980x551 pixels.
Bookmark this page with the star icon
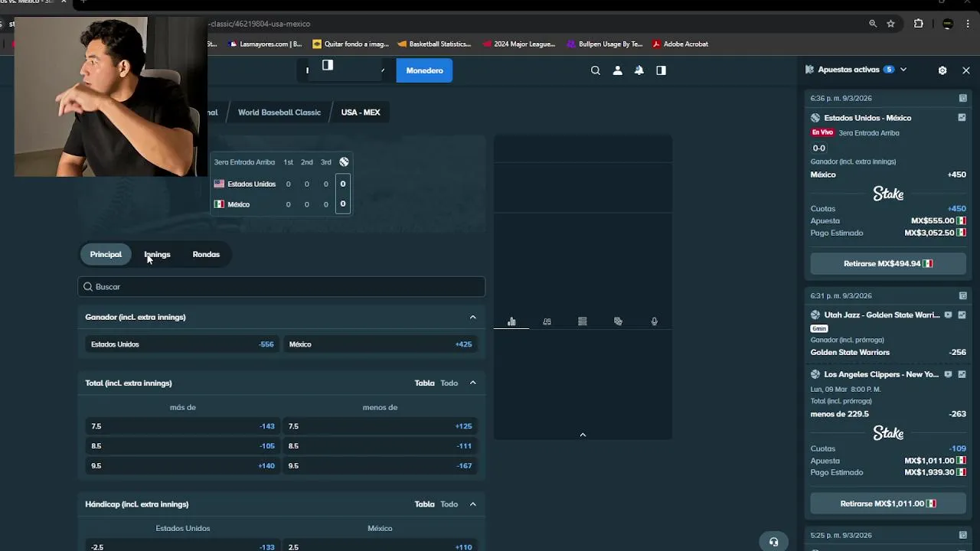[890, 24]
